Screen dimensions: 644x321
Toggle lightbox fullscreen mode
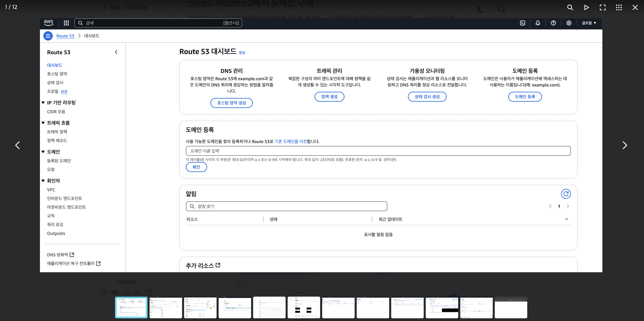(603, 7)
